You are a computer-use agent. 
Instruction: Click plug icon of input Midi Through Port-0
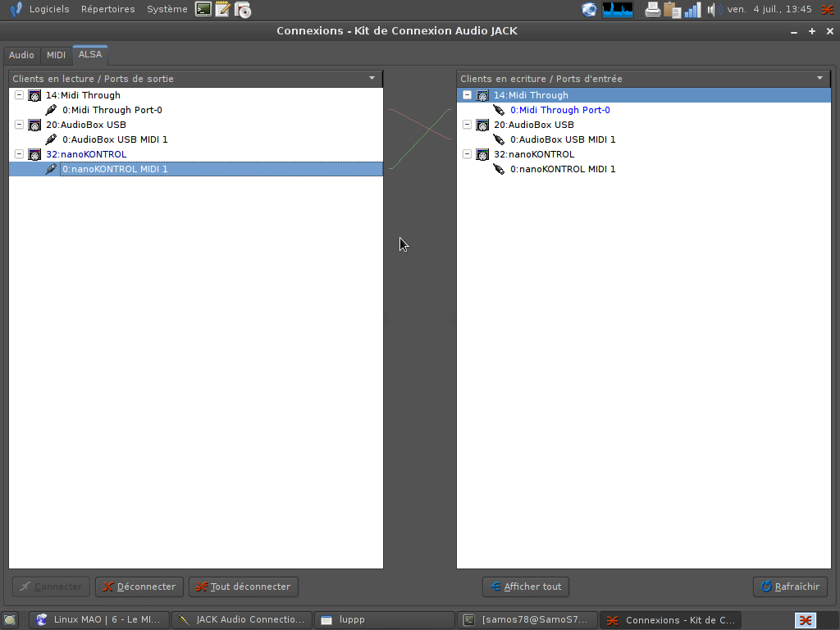pos(499,110)
